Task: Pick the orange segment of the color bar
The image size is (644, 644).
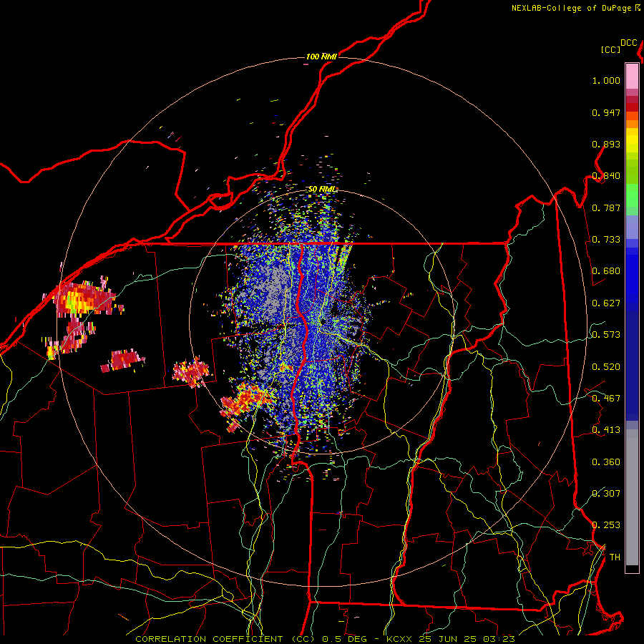Action: coord(632,124)
